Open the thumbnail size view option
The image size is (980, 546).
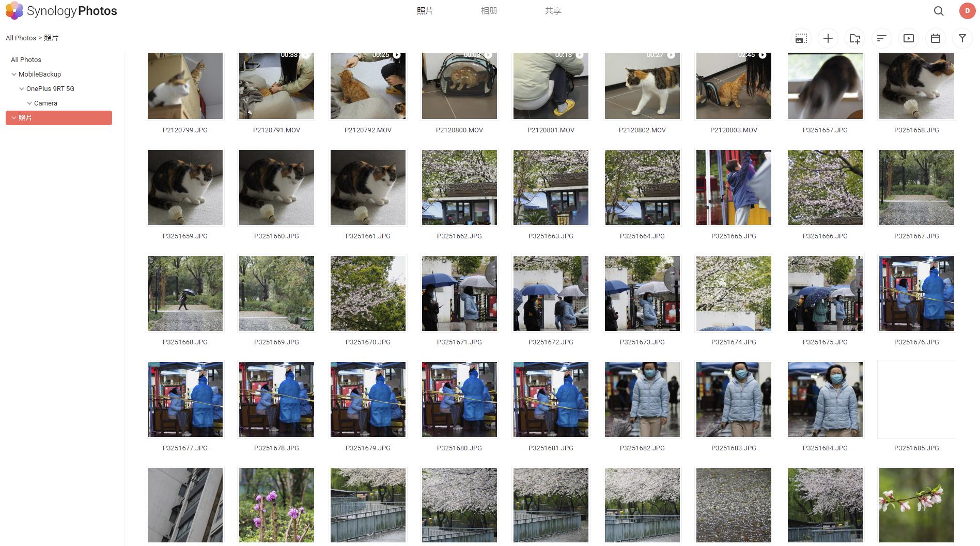[801, 38]
